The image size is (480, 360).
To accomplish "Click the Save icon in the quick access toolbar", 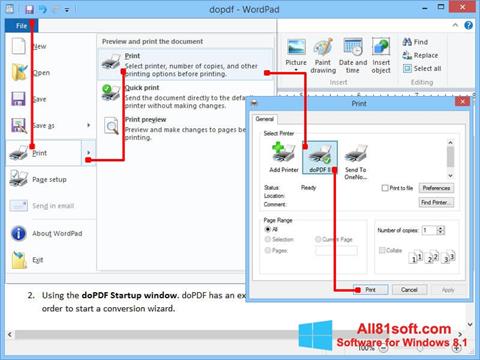I will [29, 9].
